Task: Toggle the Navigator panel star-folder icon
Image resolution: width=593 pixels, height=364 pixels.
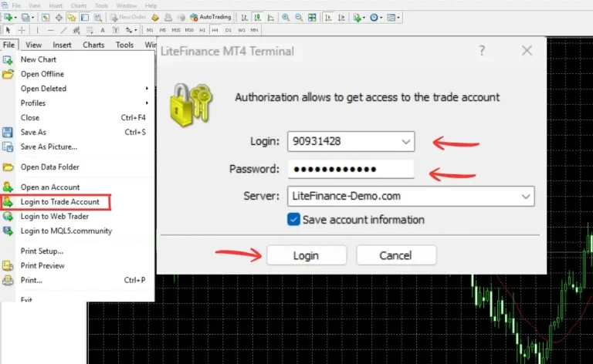Action: click(x=71, y=18)
